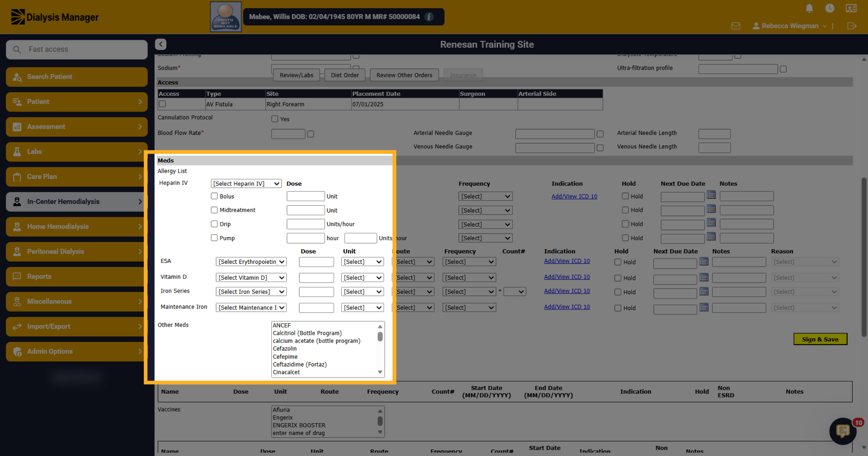This screenshot has width=868, height=456.
Task: Open the Select Maintenance Iron dropdown
Action: point(251,307)
